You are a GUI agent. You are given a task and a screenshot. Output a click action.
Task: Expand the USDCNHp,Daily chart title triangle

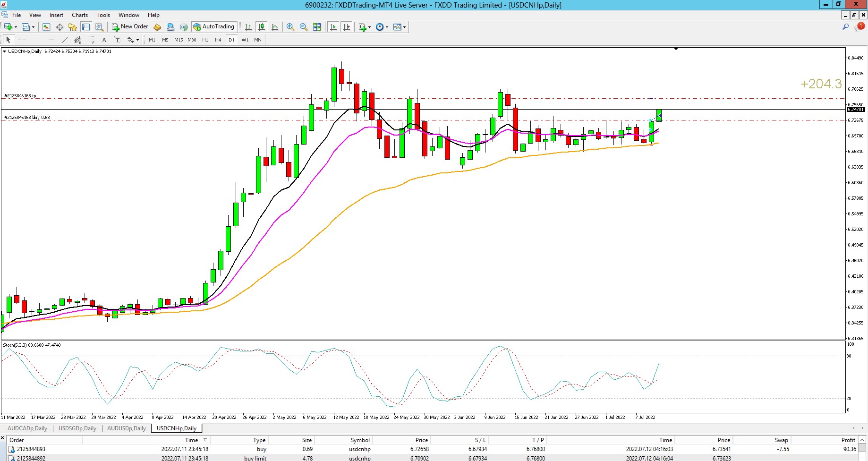pyautogui.click(x=4, y=51)
